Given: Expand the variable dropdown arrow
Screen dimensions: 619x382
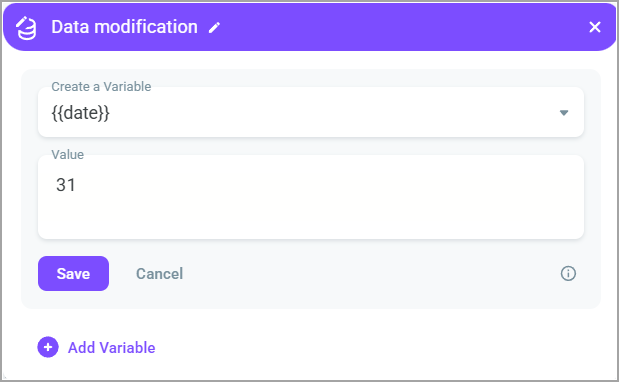Looking at the screenshot, I should coord(564,113).
